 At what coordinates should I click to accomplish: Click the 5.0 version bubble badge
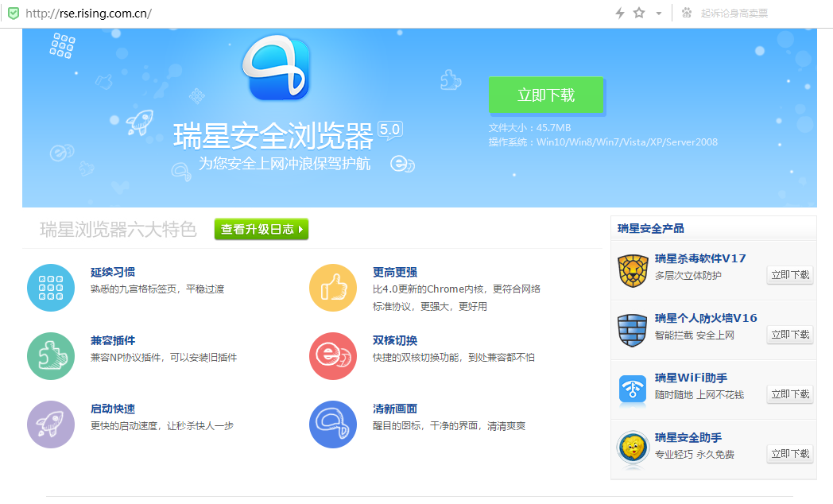390,130
